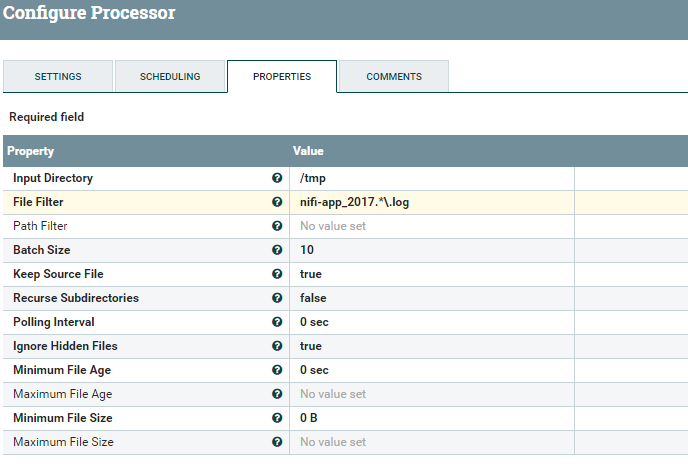688x467 pixels.
Task: Select the Properties tab
Action: click(282, 77)
